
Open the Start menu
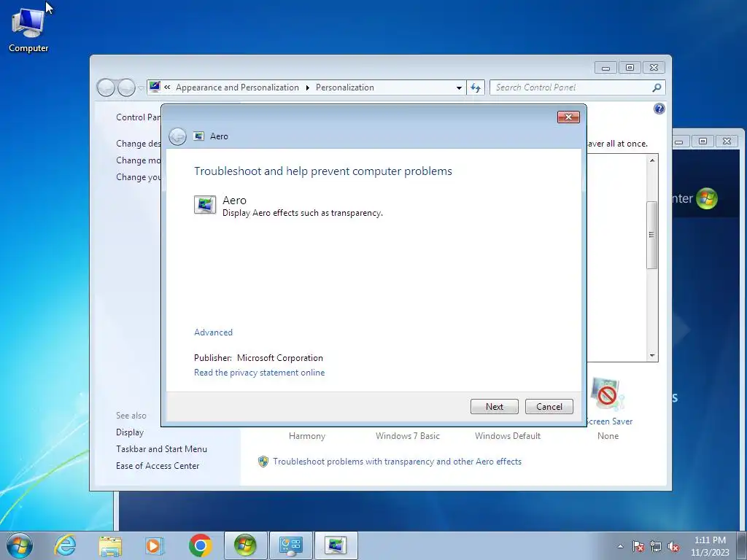20,545
